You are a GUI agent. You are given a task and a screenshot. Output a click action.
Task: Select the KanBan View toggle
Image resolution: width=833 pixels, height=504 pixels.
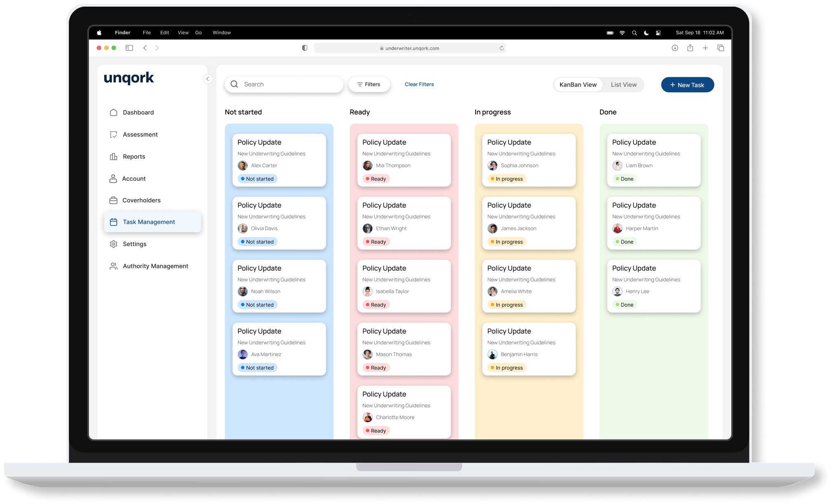(578, 85)
